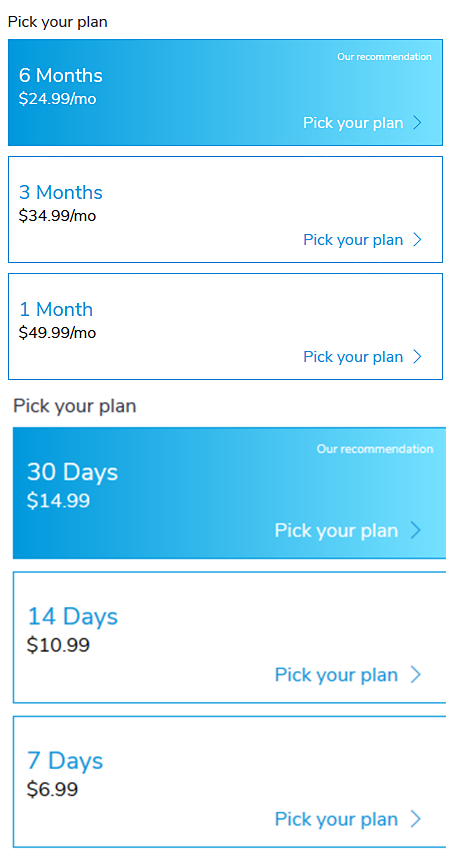Choose the 1 Month plan heading

[56, 309]
